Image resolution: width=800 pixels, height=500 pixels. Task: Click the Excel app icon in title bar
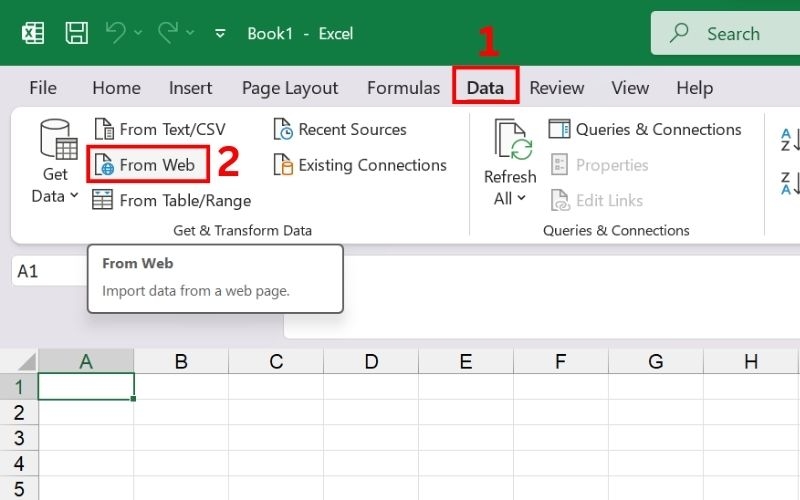[33, 34]
